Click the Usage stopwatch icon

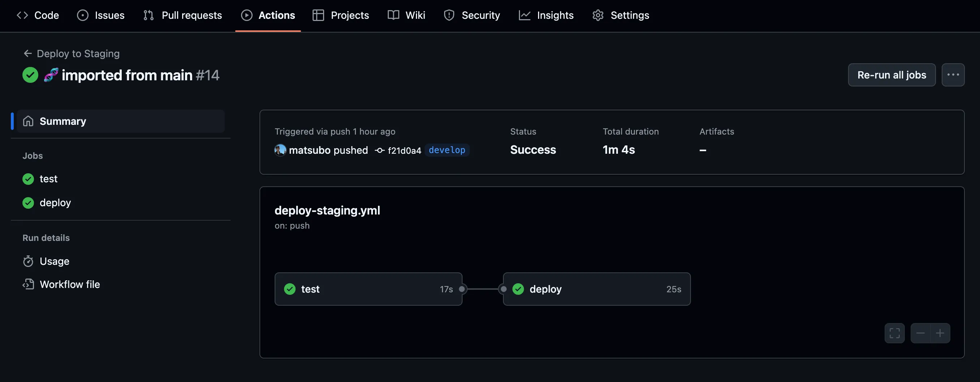[28, 261]
